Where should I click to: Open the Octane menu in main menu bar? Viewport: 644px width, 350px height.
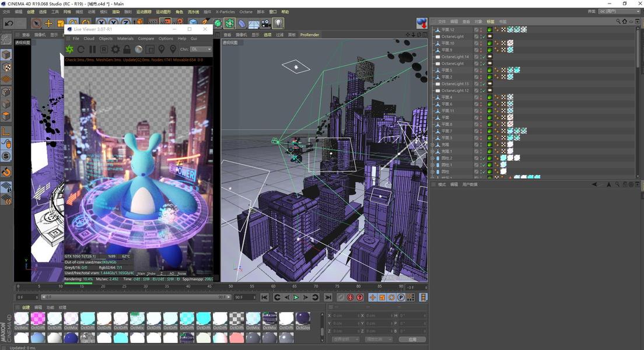tap(246, 12)
